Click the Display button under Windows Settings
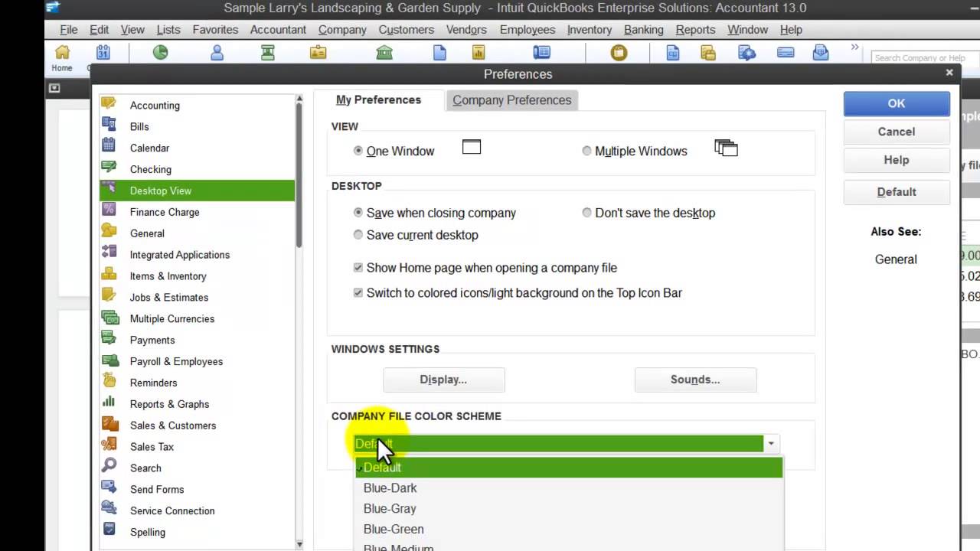980x551 pixels. tap(443, 380)
